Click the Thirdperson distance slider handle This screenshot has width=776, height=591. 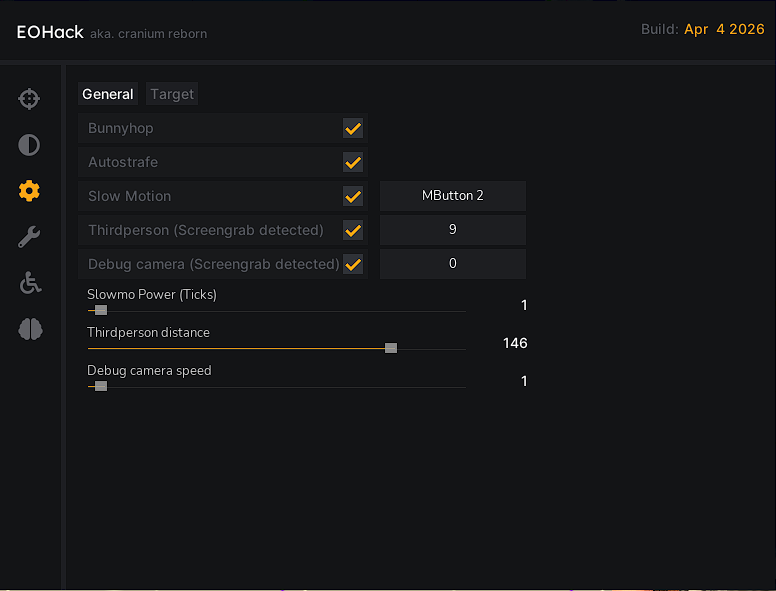pos(391,348)
